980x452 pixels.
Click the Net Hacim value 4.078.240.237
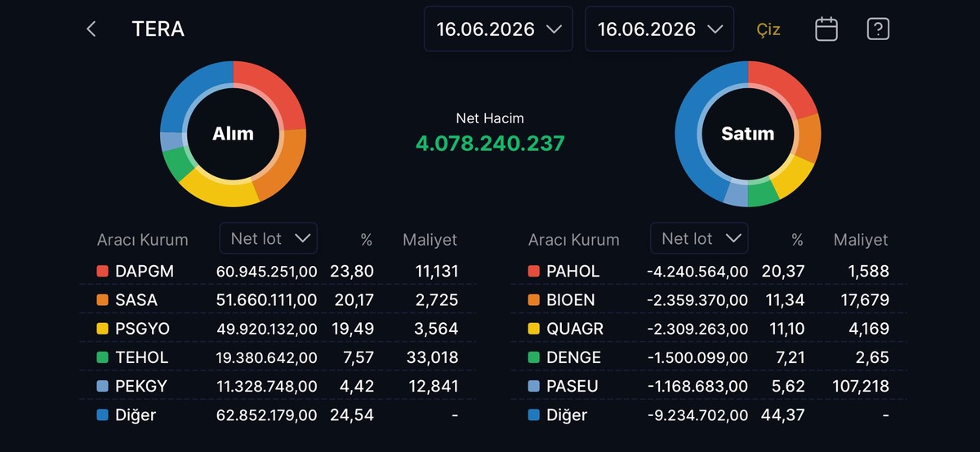tap(490, 144)
